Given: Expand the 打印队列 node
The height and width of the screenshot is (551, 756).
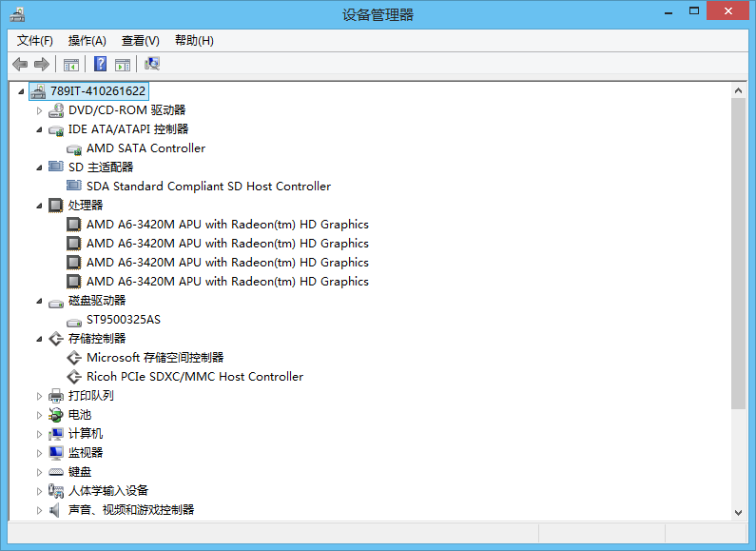Looking at the screenshot, I should 40,396.
